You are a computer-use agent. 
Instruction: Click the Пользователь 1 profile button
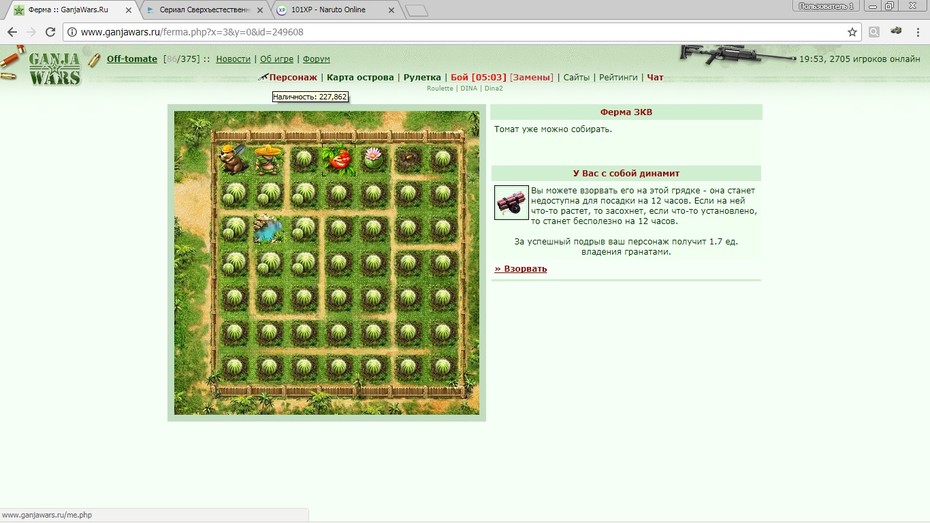tap(826, 6)
